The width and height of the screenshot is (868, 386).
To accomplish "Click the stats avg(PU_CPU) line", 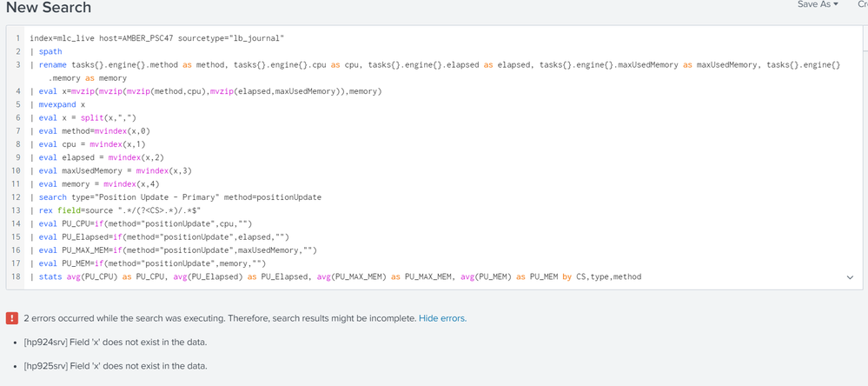I will click(x=335, y=277).
